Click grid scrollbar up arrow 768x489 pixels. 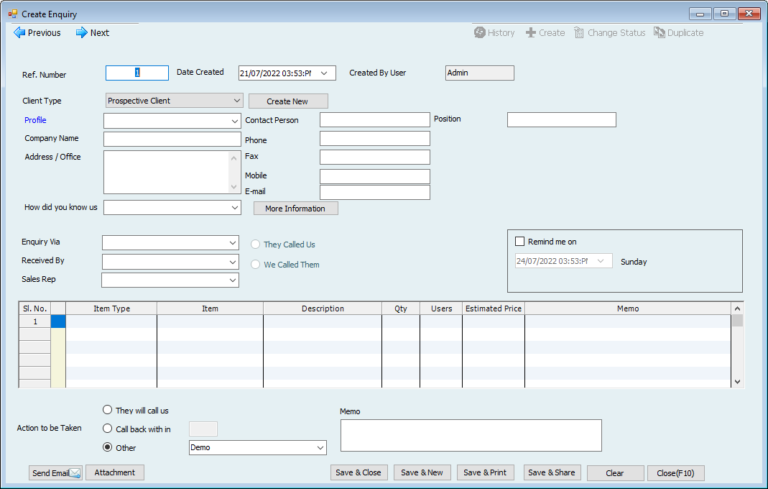[737, 308]
